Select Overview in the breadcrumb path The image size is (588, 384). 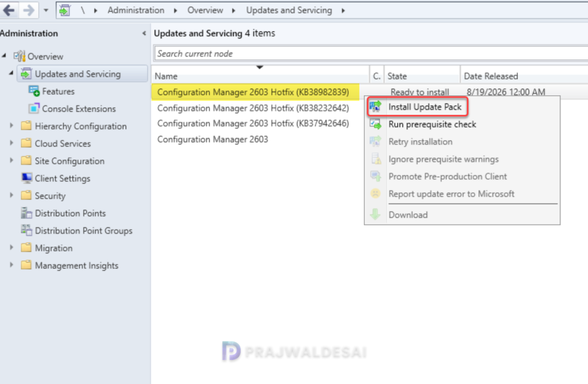point(205,10)
